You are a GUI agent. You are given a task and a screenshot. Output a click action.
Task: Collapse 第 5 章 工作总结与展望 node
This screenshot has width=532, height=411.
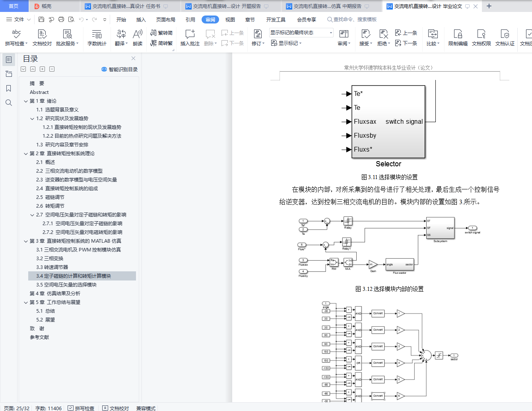click(x=26, y=302)
